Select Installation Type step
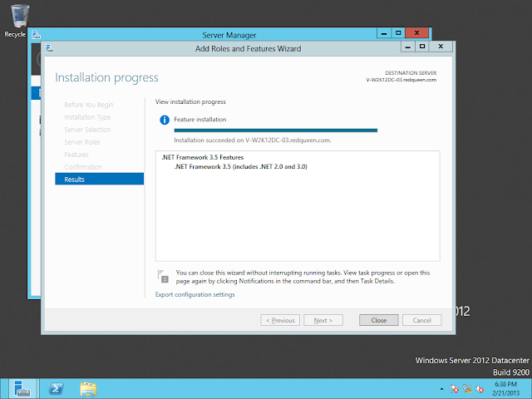The image size is (532, 399). click(x=87, y=117)
